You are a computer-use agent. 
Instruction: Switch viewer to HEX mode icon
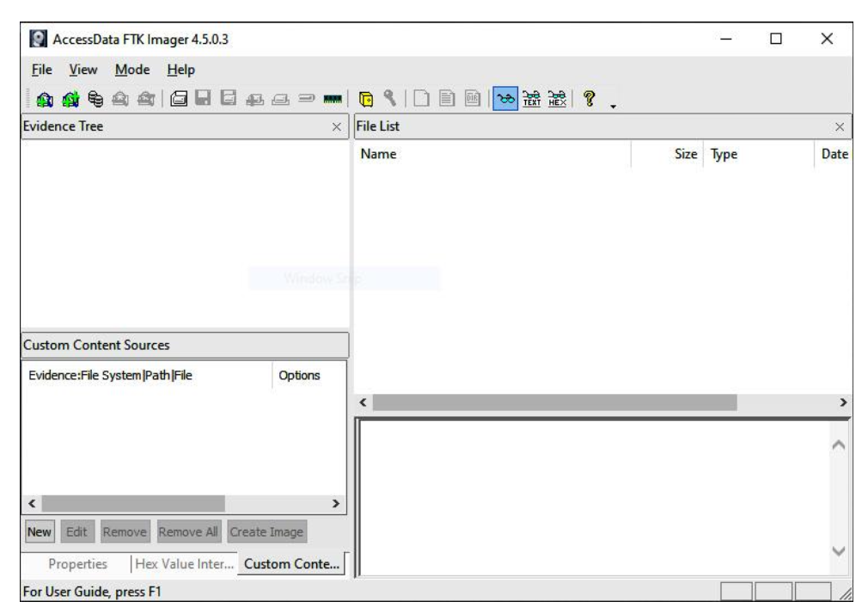[x=557, y=99]
